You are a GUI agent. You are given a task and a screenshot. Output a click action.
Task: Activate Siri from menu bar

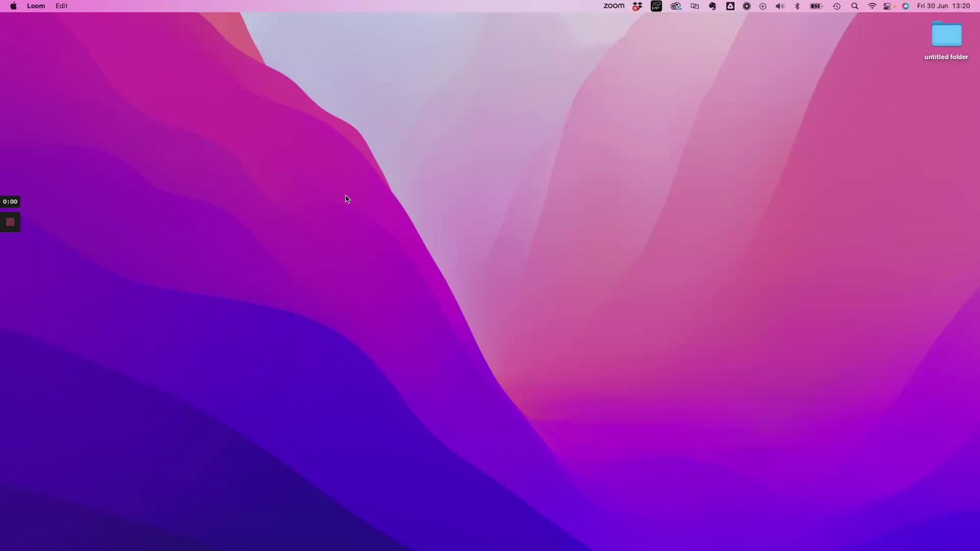tap(905, 6)
